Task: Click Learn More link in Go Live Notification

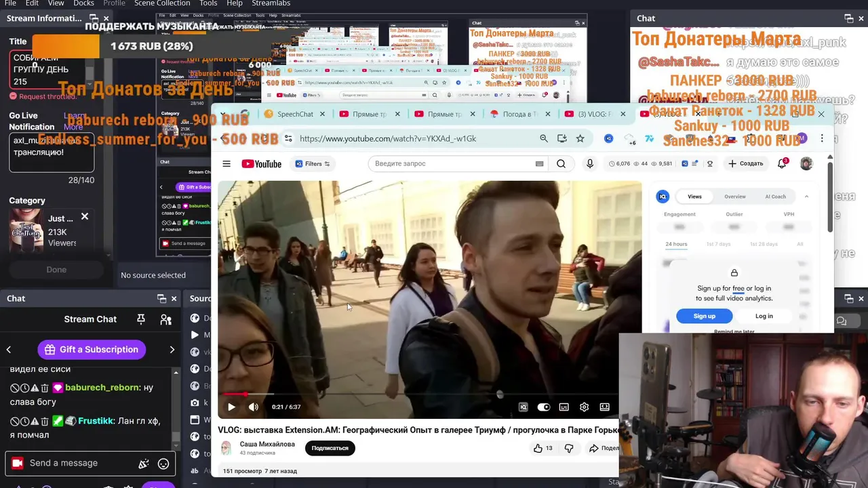Action: click(x=74, y=121)
